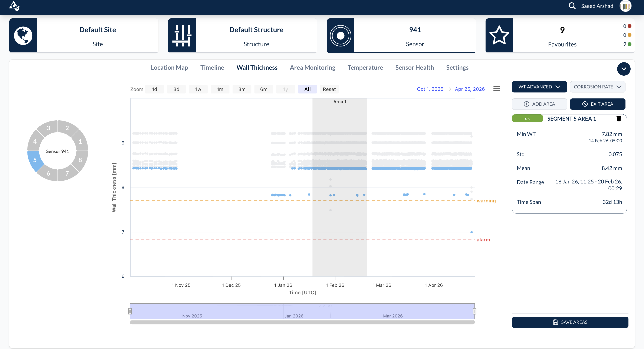Select segment 1 on sensor ring
The height and width of the screenshot is (349, 644).
[x=80, y=141]
